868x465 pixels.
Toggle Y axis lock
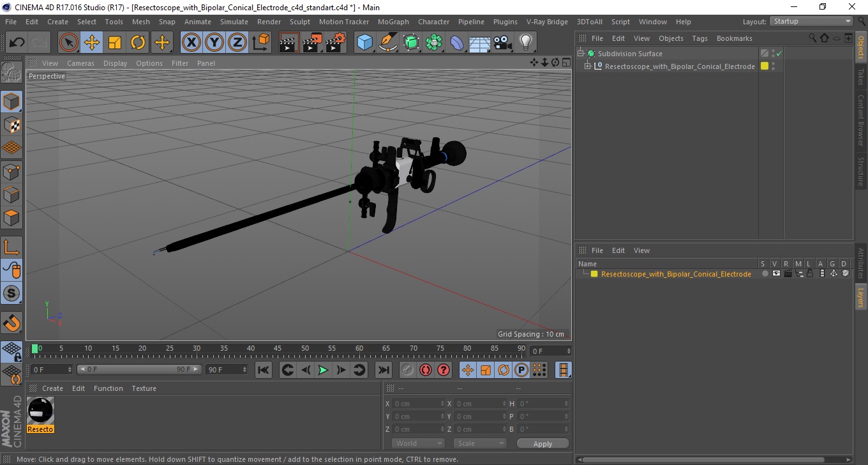click(x=214, y=43)
